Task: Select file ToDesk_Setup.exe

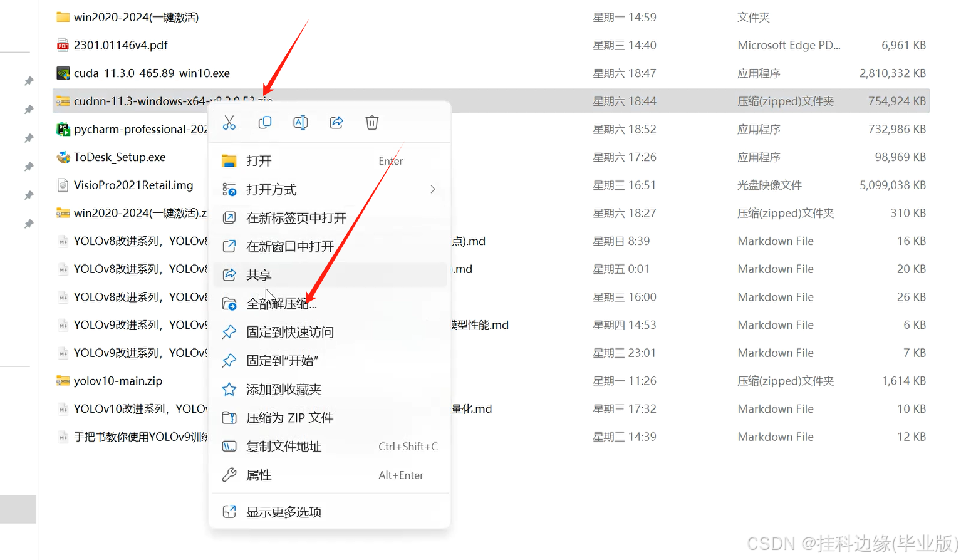Action: [x=120, y=157]
